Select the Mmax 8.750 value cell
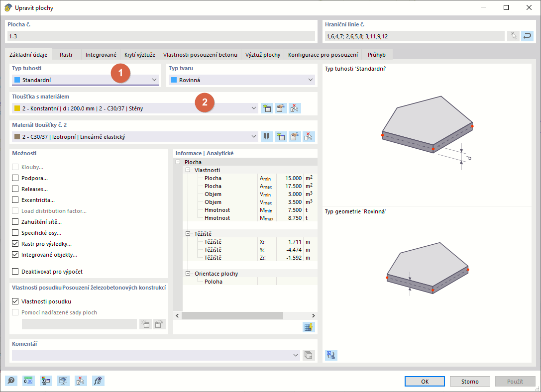 pyautogui.click(x=290, y=218)
